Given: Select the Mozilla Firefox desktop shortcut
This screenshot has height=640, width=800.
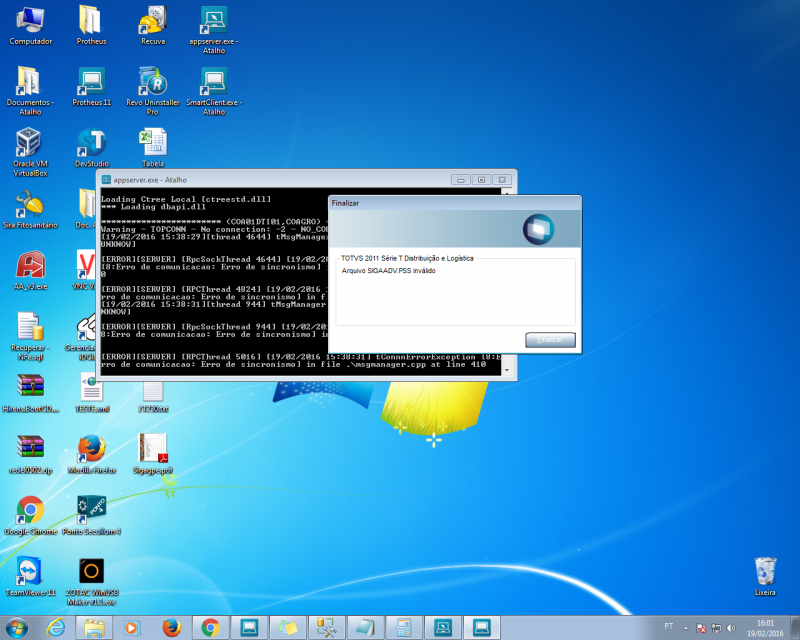Looking at the screenshot, I should (x=92, y=454).
